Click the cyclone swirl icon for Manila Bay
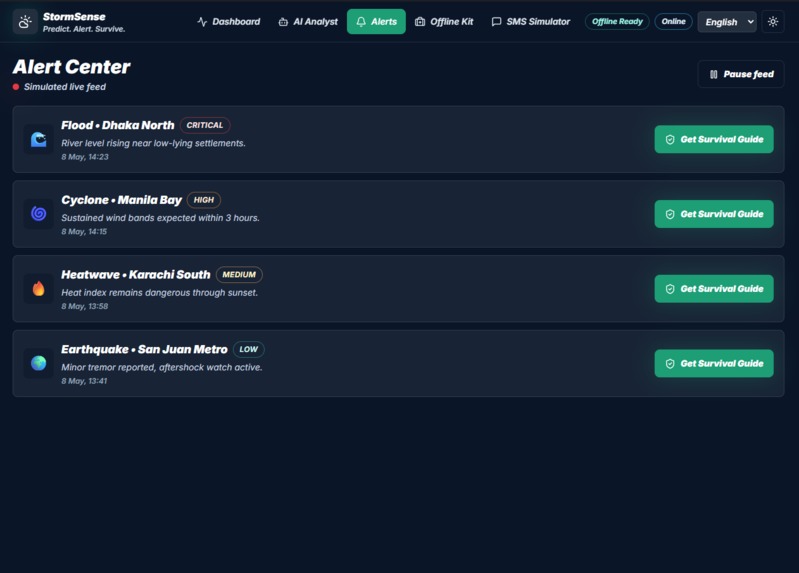799x573 pixels. click(39, 214)
